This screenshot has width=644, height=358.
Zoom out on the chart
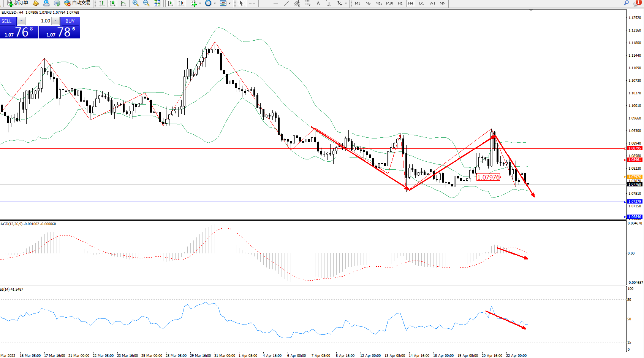[x=146, y=3]
